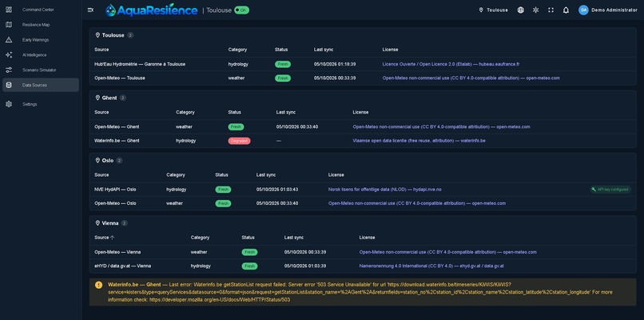Click the DA avatar circle
The image size is (644, 320).
point(583,10)
